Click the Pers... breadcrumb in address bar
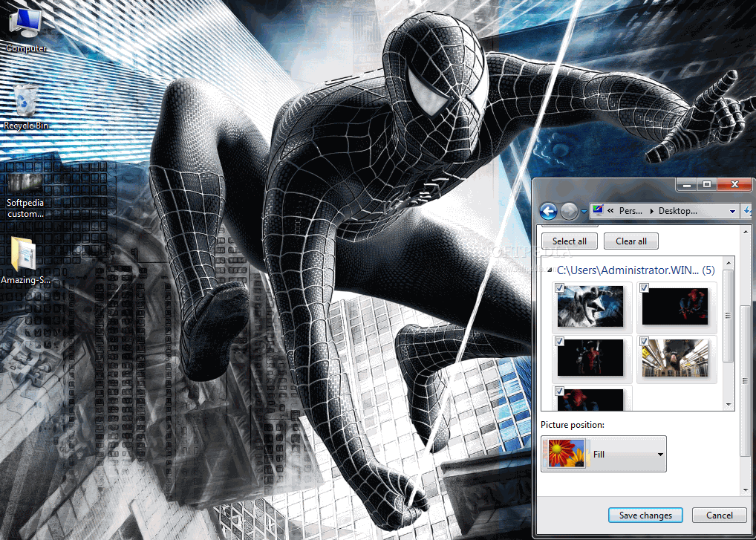The image size is (756, 540). 630,211
